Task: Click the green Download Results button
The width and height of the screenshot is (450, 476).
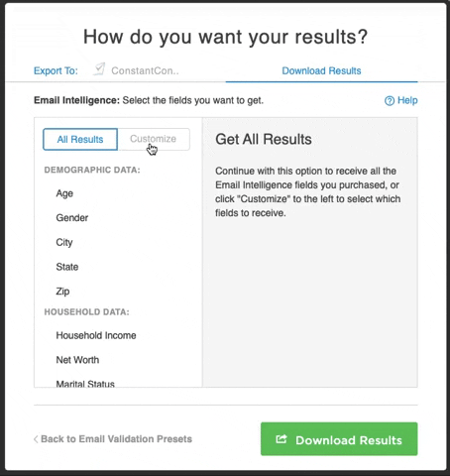Action: (x=339, y=439)
